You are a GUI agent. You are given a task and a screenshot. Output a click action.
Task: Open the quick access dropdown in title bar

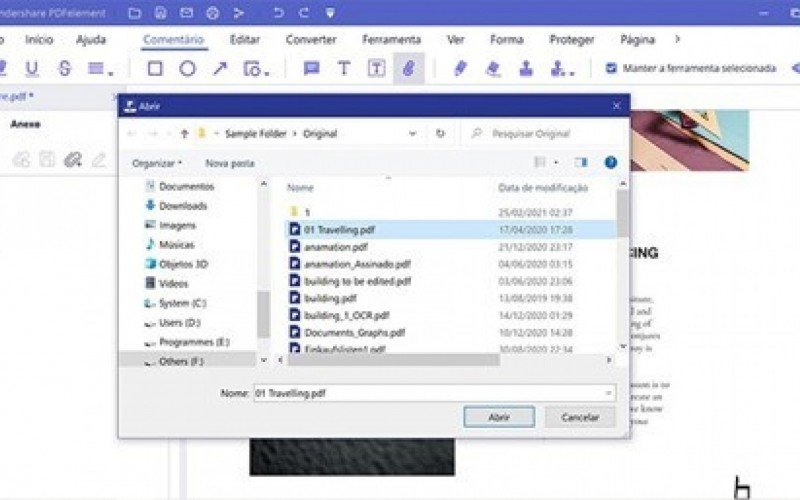330,13
